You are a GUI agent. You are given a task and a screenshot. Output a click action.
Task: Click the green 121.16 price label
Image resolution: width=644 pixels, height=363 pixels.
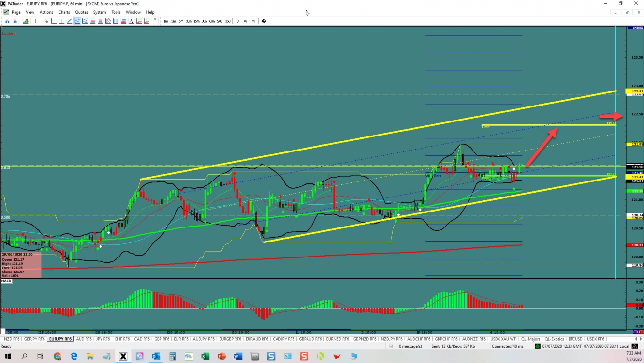634,191
